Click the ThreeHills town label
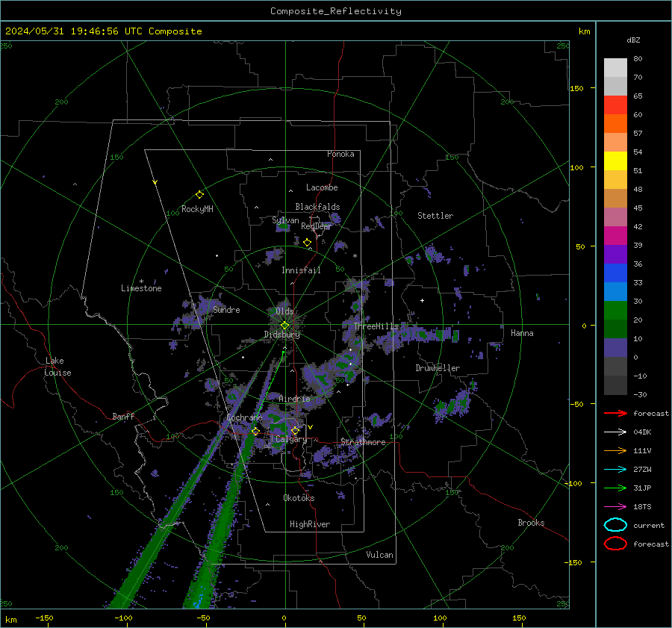This screenshot has height=628, width=672. pos(376,326)
